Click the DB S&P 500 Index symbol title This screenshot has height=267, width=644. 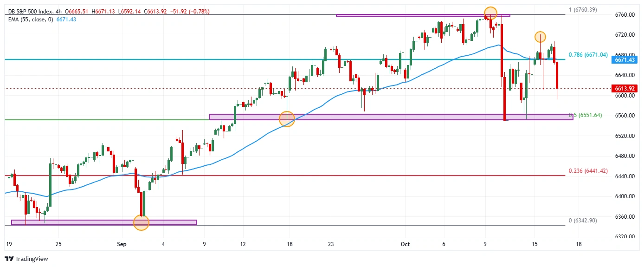tap(29, 11)
